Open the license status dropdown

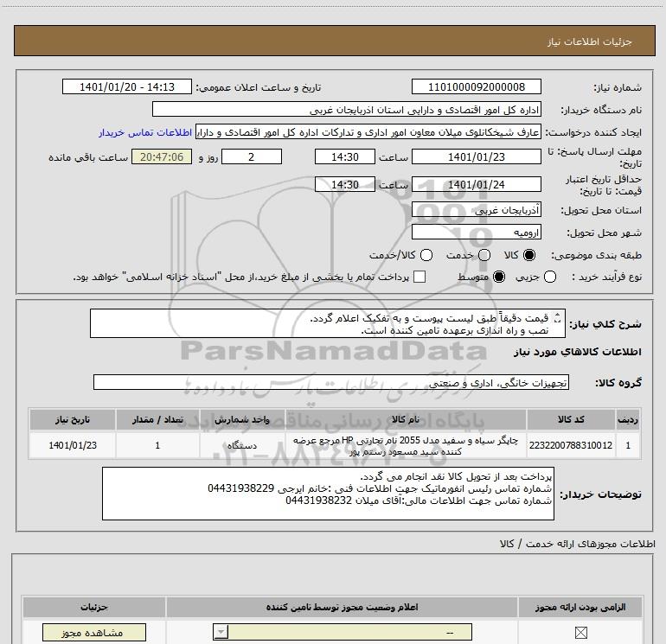343,632
